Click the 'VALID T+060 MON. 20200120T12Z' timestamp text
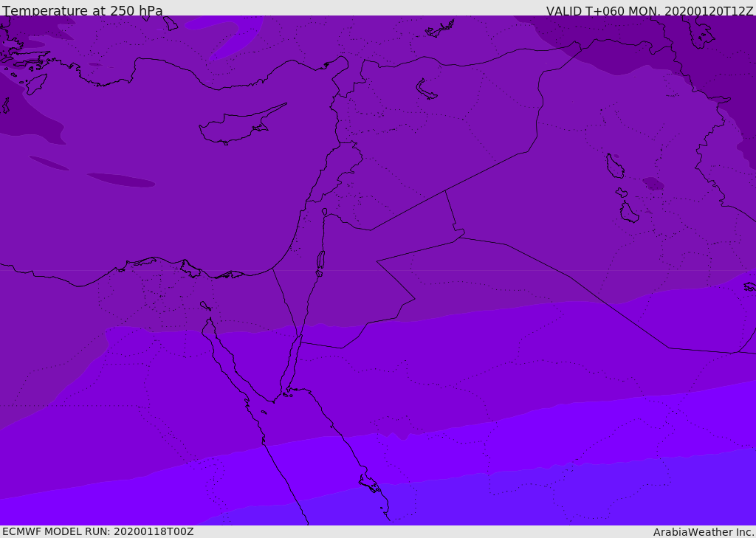Viewport: 756px width, 538px height. (x=650, y=11)
